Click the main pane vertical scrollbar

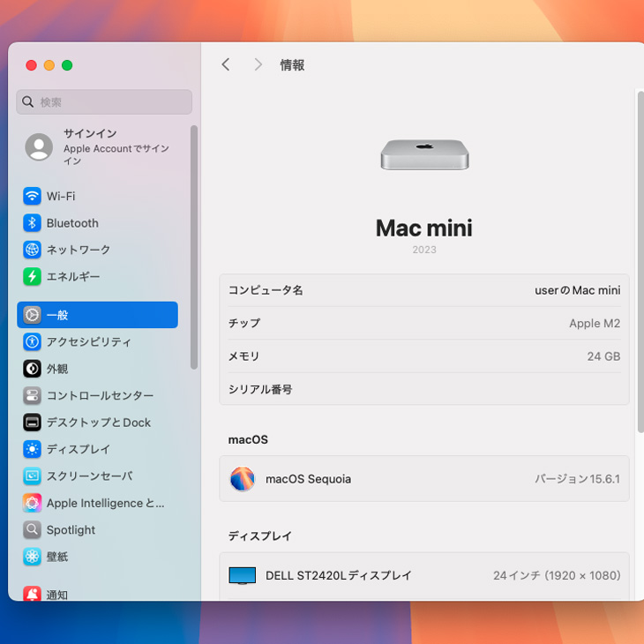pos(640,262)
